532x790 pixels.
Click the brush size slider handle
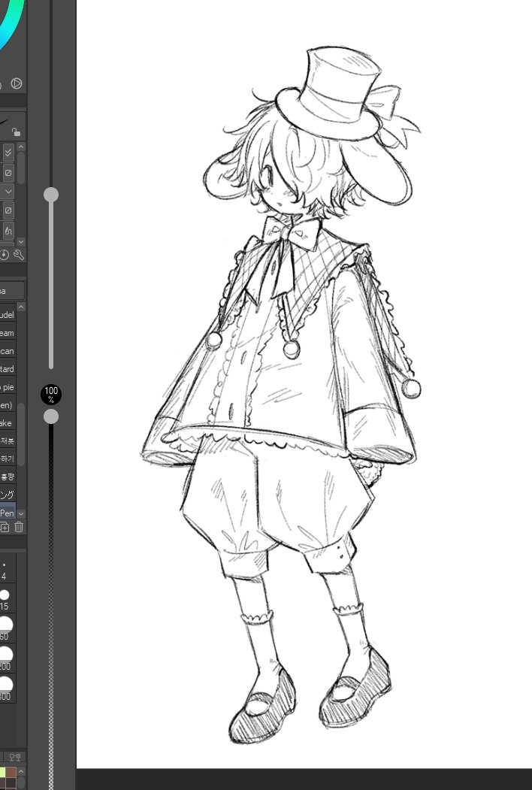[51, 195]
